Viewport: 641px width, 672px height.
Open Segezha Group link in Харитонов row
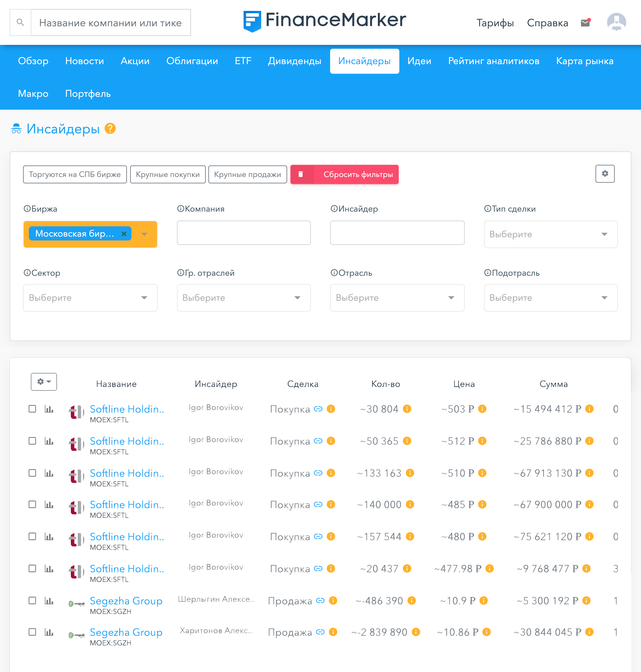(126, 632)
